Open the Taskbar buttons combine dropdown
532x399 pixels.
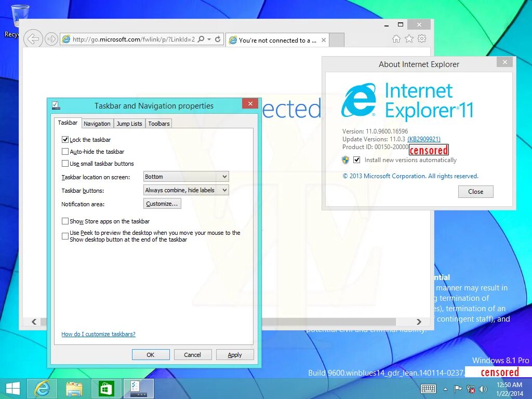coord(185,190)
